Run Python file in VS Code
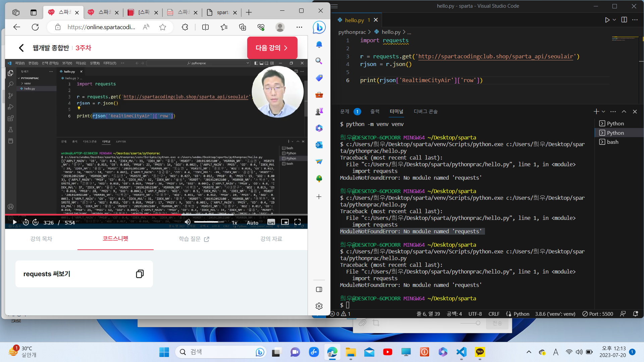This screenshot has height=362, width=644. pos(607,20)
